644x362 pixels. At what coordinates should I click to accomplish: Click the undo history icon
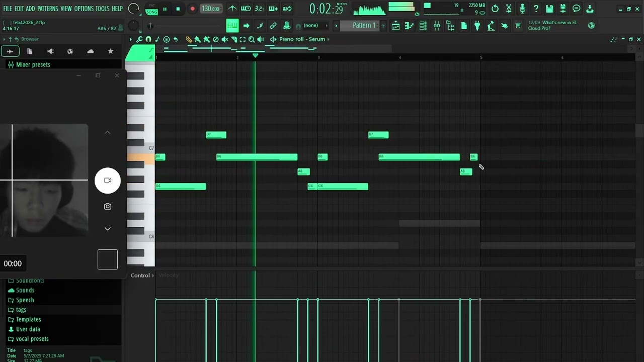pos(495,9)
